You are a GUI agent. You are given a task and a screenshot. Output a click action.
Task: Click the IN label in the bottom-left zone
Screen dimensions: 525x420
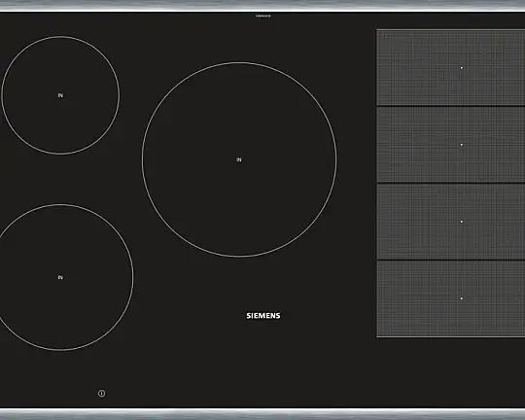[x=60, y=277]
